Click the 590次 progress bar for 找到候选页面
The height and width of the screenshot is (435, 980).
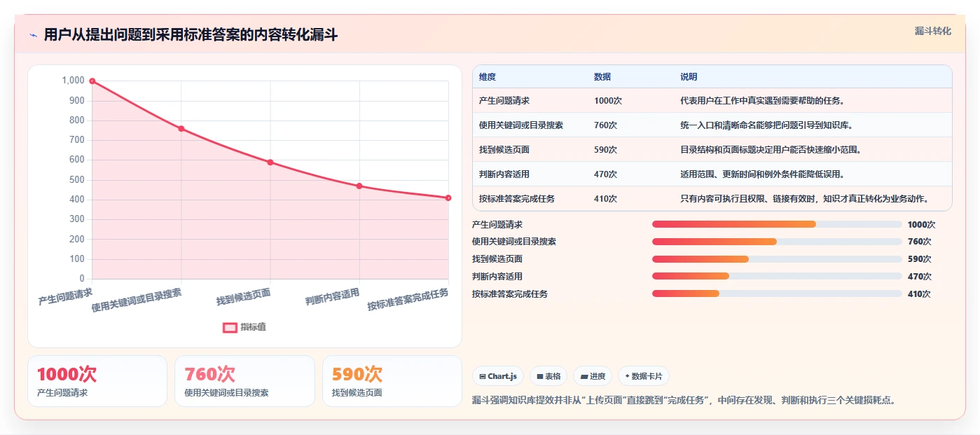(777, 259)
